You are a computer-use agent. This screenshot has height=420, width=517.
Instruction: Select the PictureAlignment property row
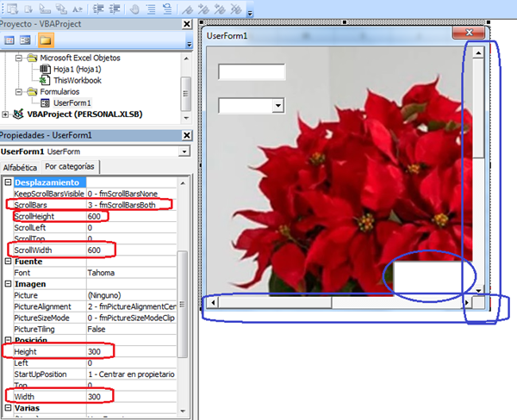coord(95,306)
